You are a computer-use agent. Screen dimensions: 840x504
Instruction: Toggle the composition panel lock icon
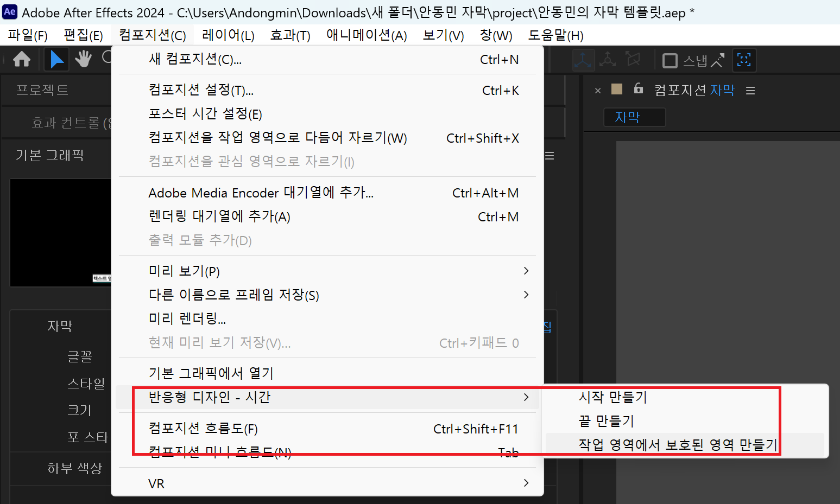tap(639, 89)
